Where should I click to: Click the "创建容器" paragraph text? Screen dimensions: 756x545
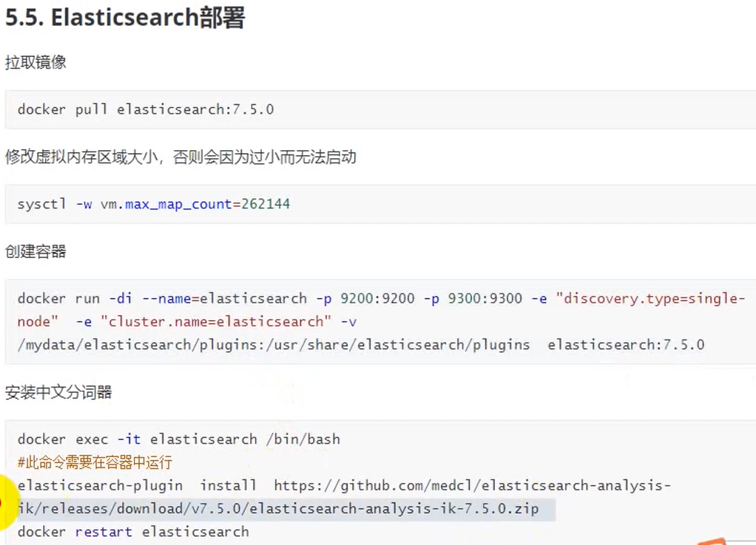point(36,251)
